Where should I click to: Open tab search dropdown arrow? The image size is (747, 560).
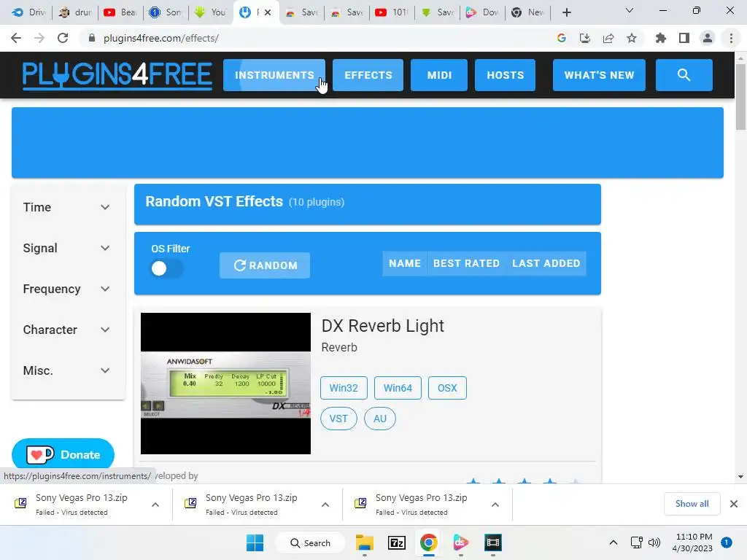[630, 10]
